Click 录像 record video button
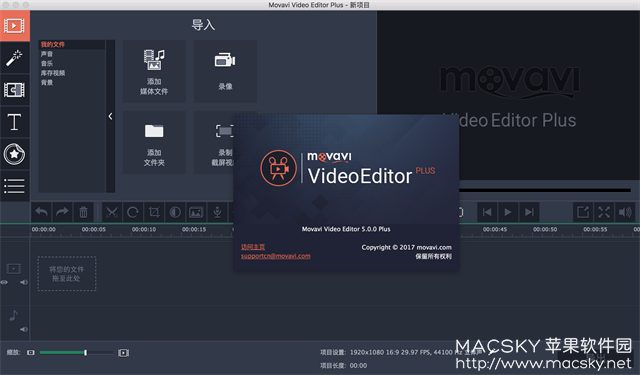640x375 pixels. point(225,71)
